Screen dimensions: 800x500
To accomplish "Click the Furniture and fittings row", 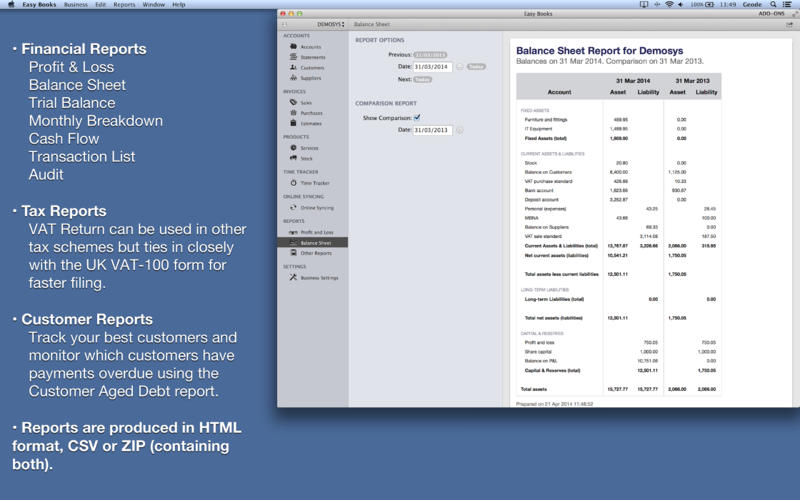I will (x=619, y=119).
